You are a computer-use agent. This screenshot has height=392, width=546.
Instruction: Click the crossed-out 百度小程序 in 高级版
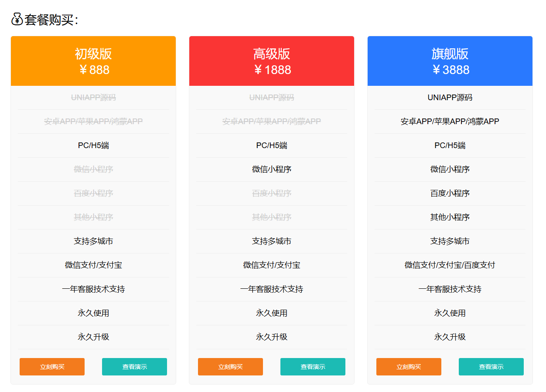point(272,193)
